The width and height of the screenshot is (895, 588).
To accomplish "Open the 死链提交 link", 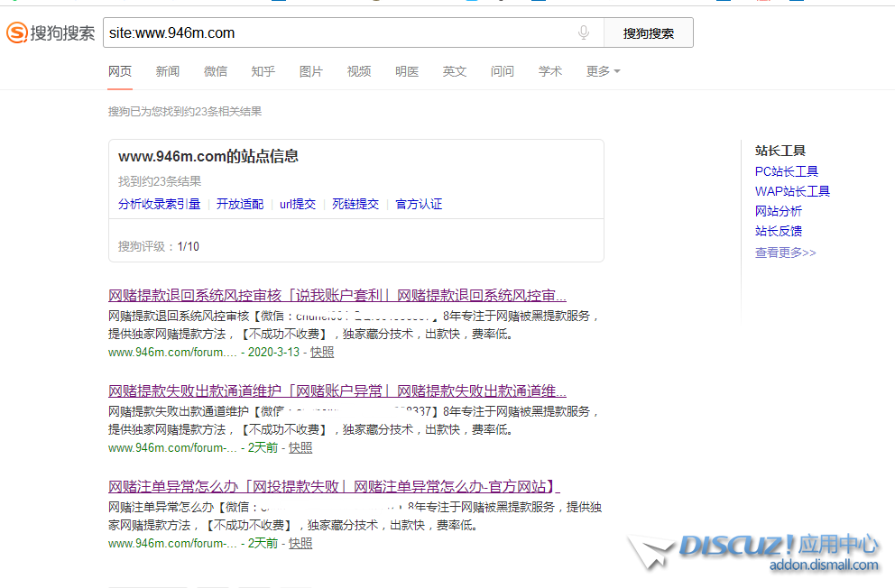I will tap(355, 204).
